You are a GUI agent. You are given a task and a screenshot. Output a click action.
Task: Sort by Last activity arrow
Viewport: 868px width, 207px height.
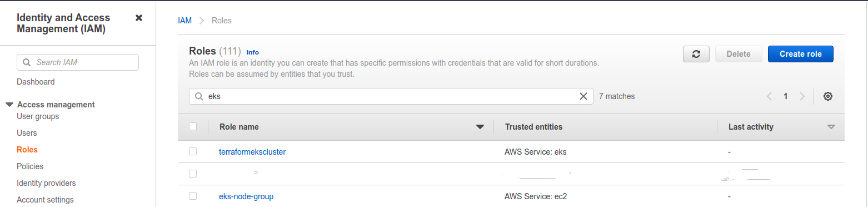pos(831,127)
